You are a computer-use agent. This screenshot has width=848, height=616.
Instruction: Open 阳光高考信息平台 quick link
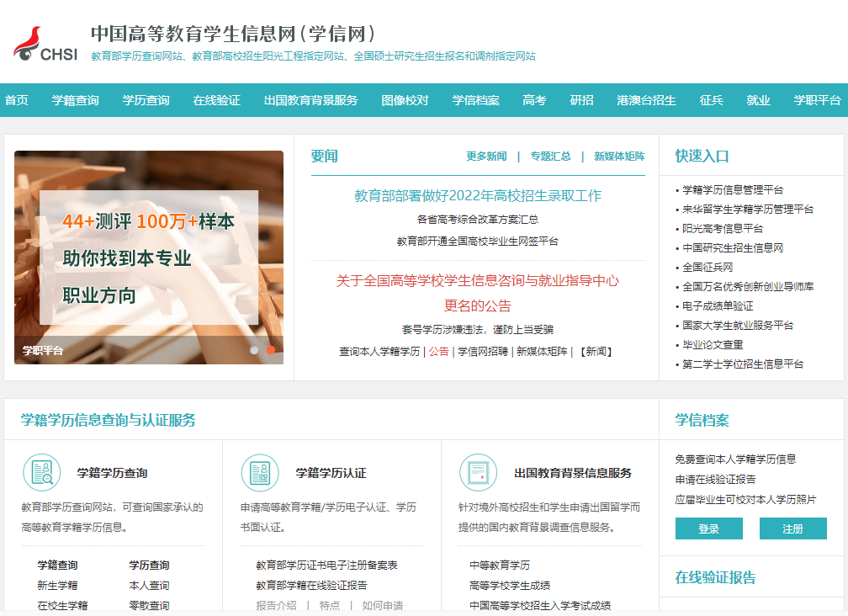pyautogui.click(x=723, y=229)
